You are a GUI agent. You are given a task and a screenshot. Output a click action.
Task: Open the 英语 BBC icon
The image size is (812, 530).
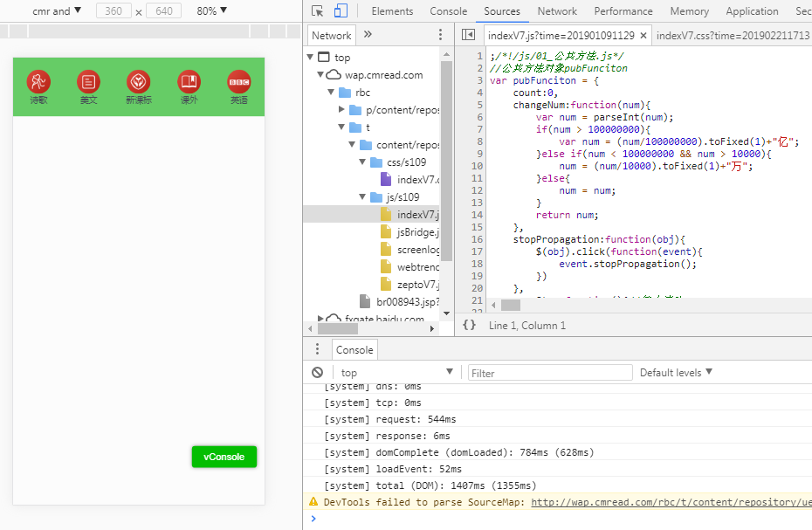[238, 82]
